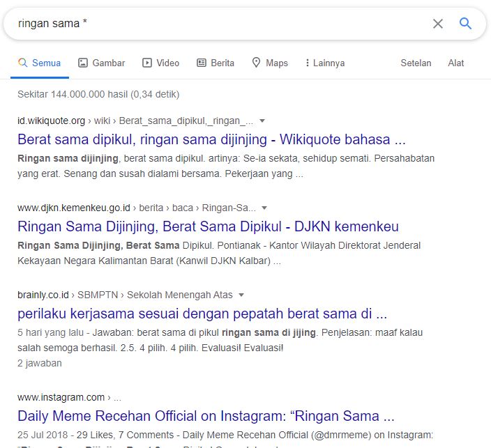Open the Semua results tab
The height and width of the screenshot is (448, 491).
[40, 63]
